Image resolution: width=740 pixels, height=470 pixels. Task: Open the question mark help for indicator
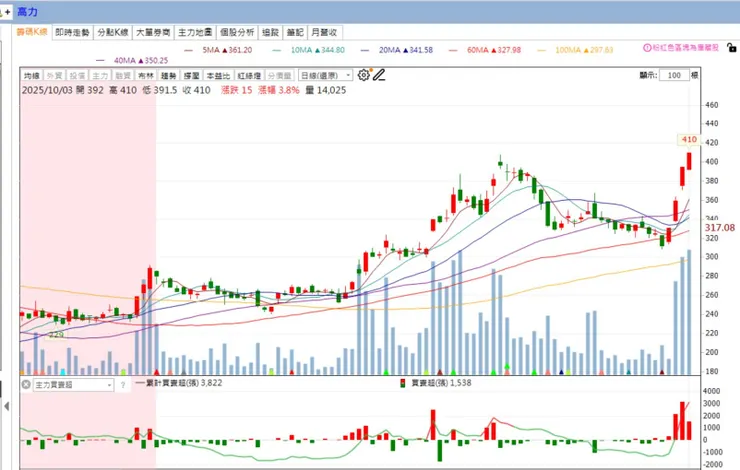click(x=123, y=385)
